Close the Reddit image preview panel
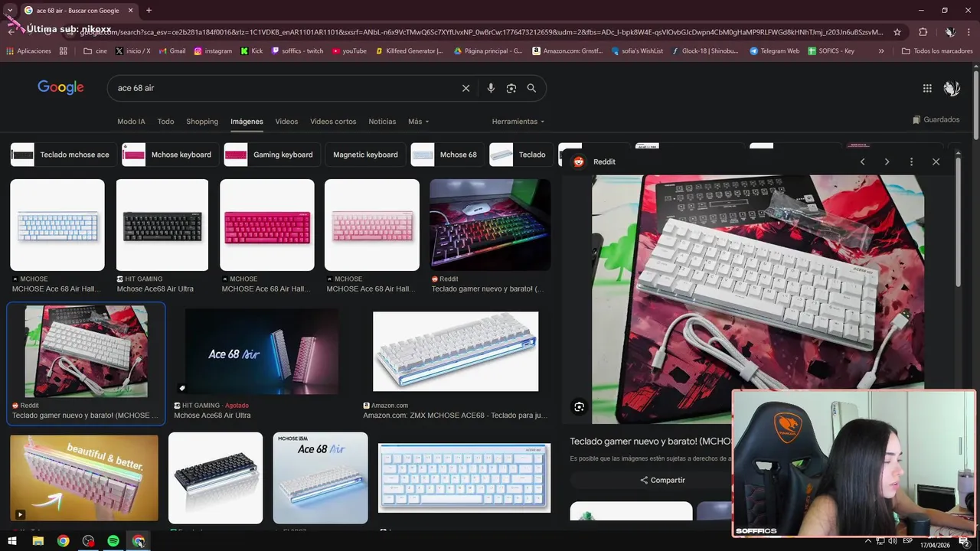980x551 pixels. (x=936, y=161)
